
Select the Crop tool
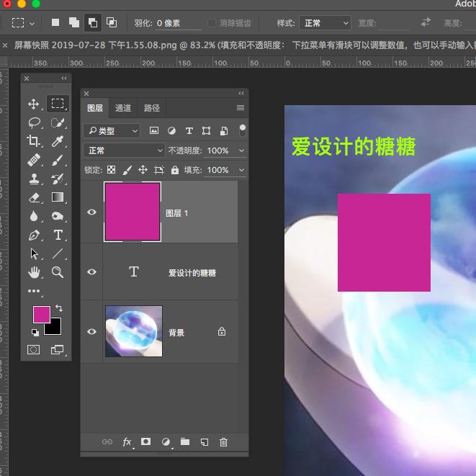(x=34, y=141)
